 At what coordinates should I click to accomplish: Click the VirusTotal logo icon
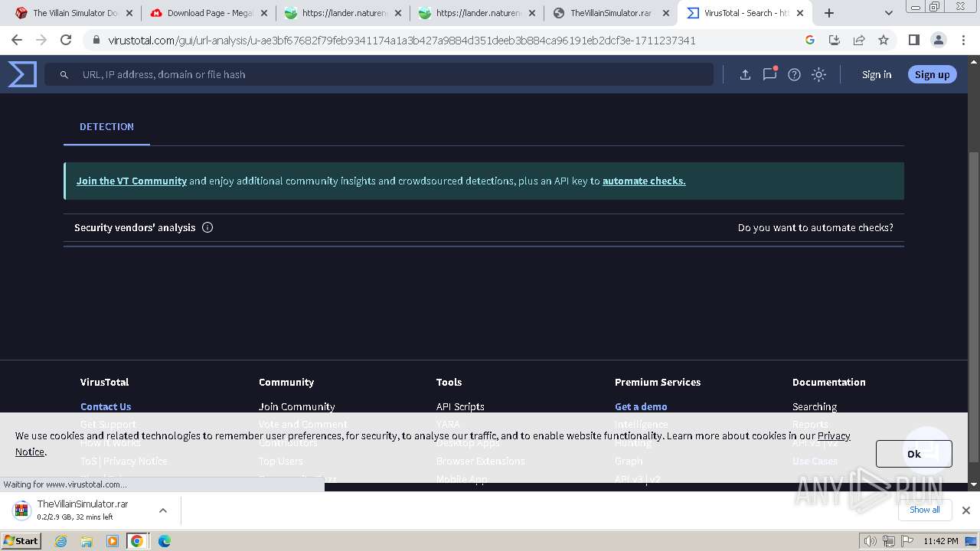point(22,74)
